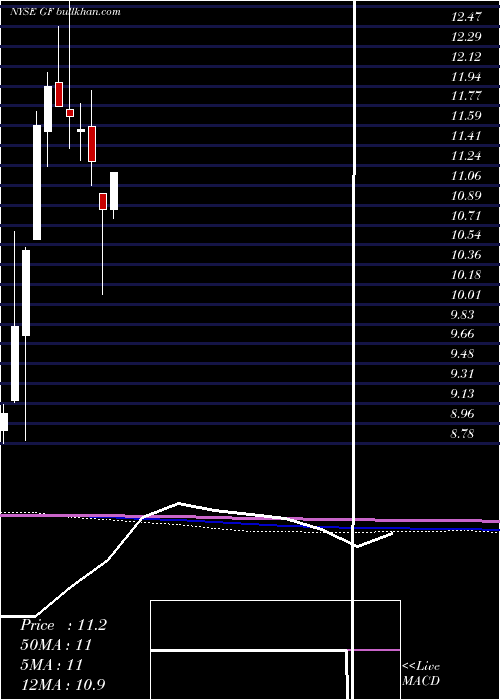Viewport: 500px width, 700px height.
Task: Click the 12.29 price axis label
Action: (466, 37)
